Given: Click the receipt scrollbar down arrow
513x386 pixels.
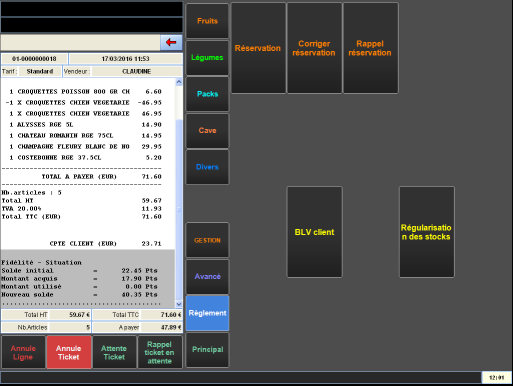Looking at the screenshot, I should click(x=179, y=304).
